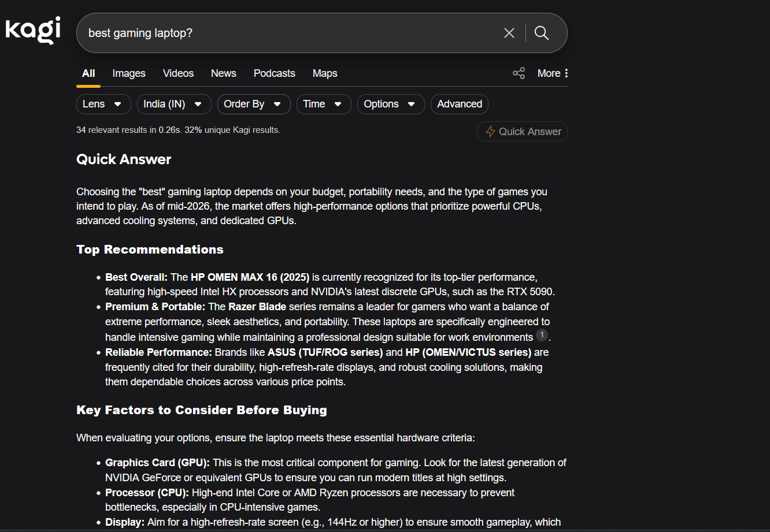Click 'Key Factors to Consider Before Buying' heading
The image size is (770, 532).
click(202, 410)
